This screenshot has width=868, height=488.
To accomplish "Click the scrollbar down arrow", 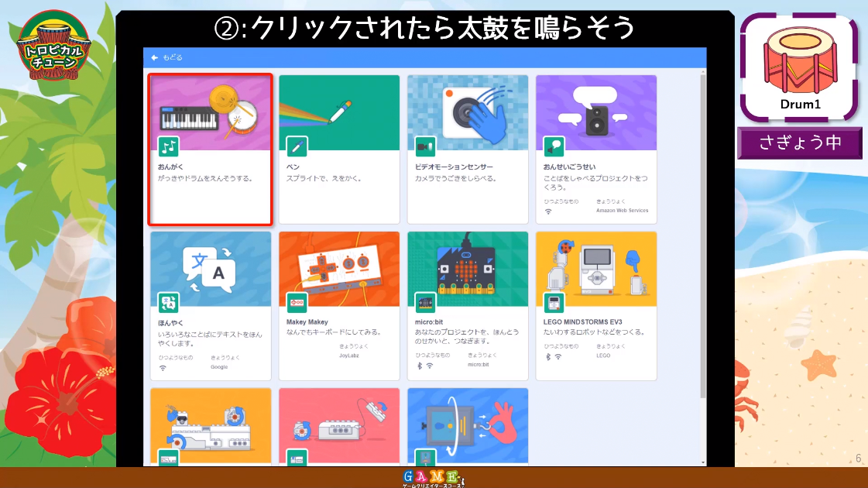I will (x=703, y=462).
